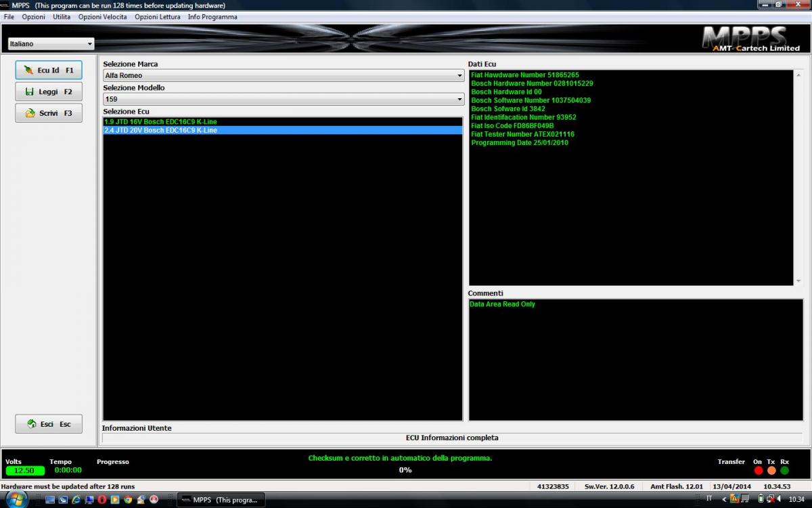
Task: Open the Opzioni Lettura menu
Action: 158,17
